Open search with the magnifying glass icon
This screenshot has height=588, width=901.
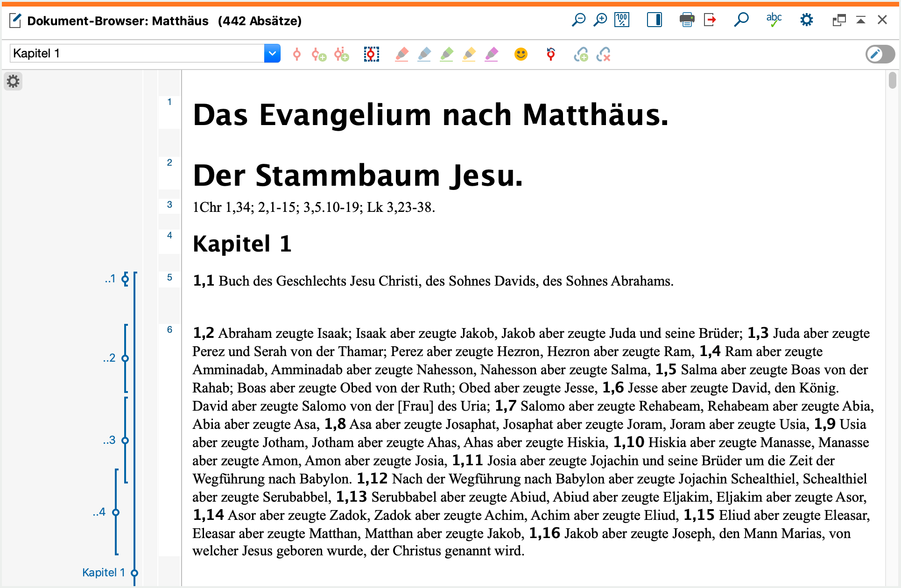(741, 20)
